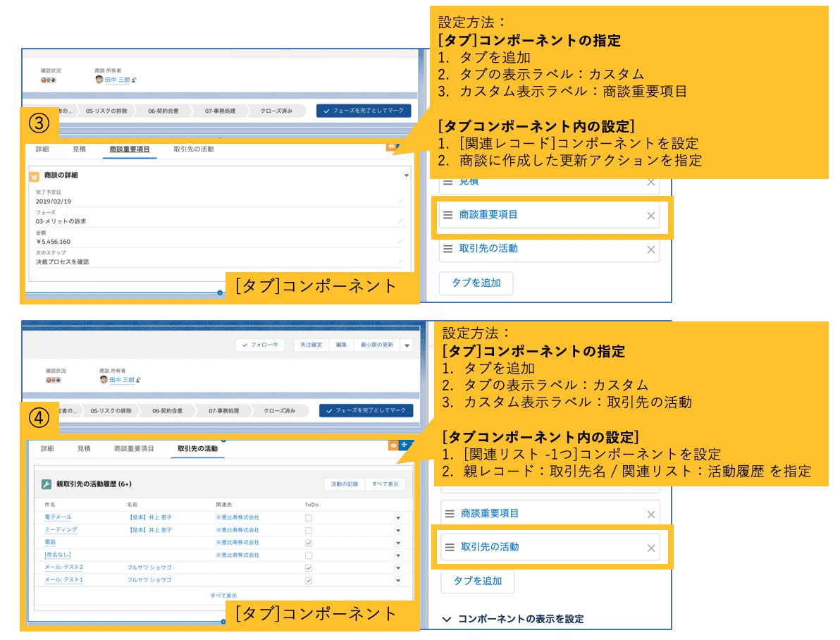Expand コンポーネントの表示を設定 section
The image size is (840, 640).
(x=513, y=619)
